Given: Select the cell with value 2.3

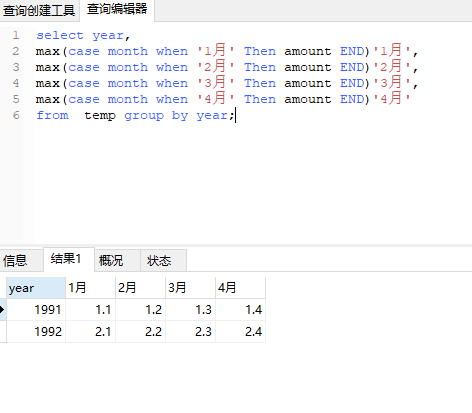Looking at the screenshot, I should click(191, 332).
